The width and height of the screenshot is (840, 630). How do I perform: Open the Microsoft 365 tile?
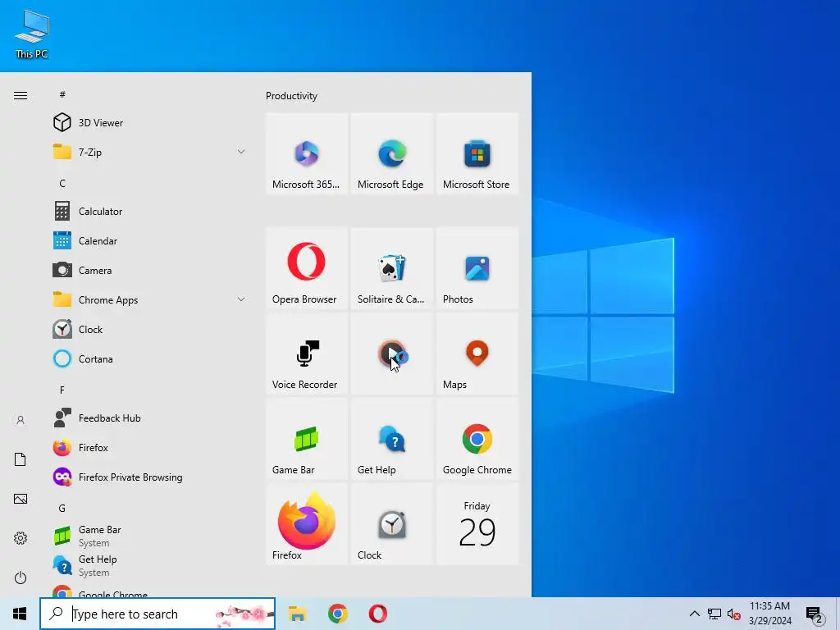coord(307,153)
